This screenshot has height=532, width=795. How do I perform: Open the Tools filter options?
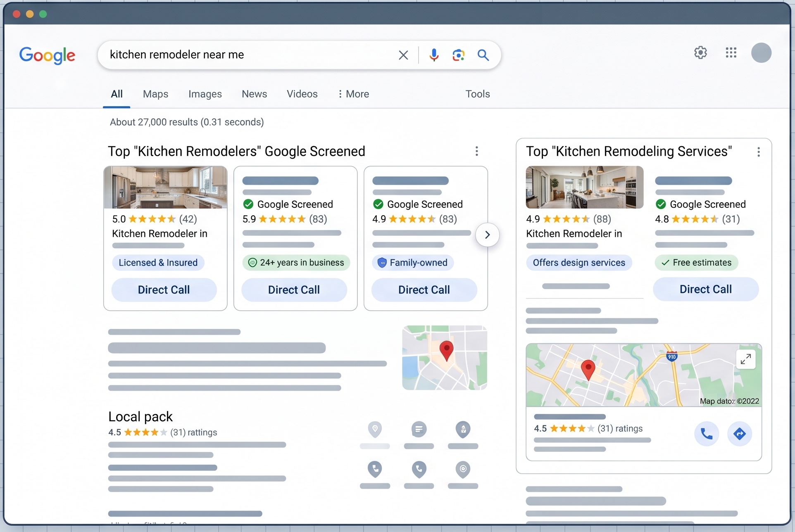478,94
